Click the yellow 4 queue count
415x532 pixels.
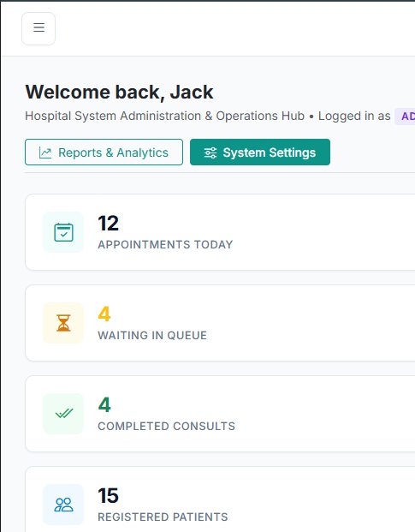tap(104, 314)
